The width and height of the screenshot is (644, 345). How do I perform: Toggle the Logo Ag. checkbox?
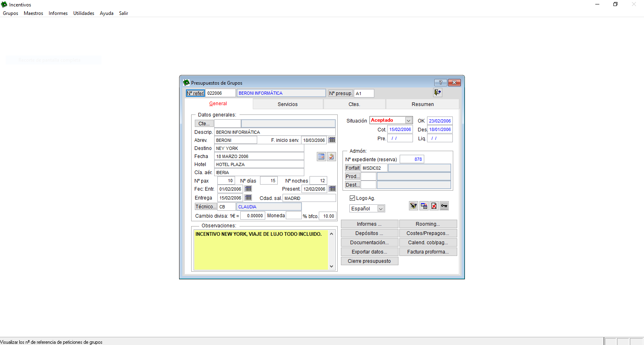coord(352,198)
